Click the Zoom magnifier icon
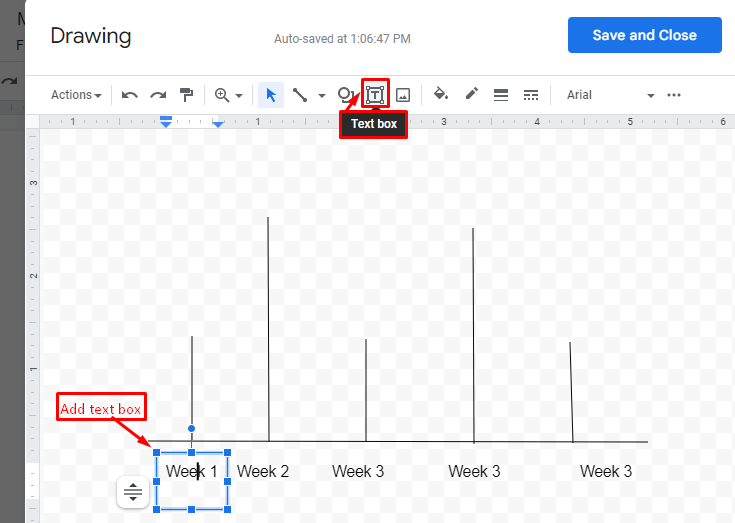Image resolution: width=735 pixels, height=523 pixels. 222,95
